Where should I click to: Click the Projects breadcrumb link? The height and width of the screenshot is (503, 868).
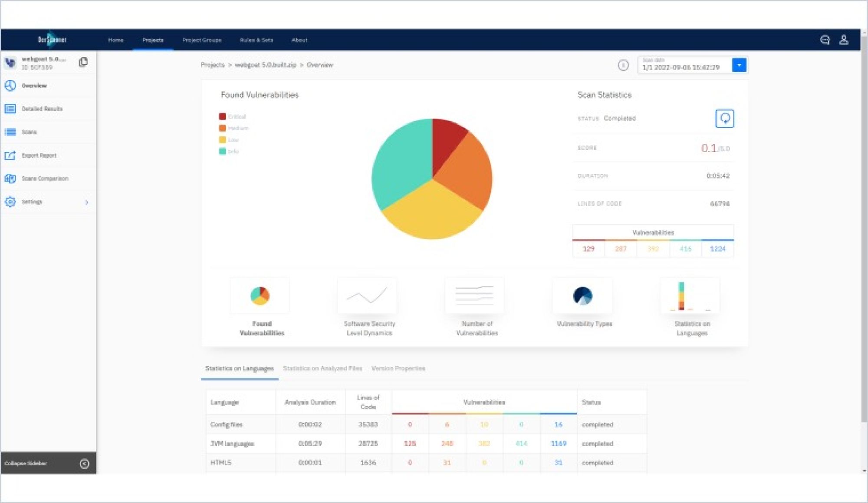212,65
